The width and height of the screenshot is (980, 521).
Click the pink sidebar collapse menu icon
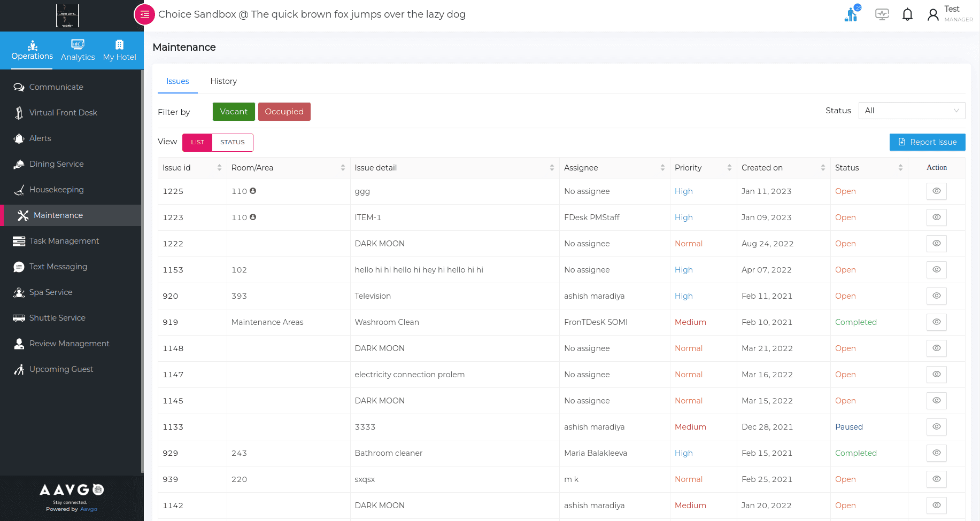pos(144,14)
